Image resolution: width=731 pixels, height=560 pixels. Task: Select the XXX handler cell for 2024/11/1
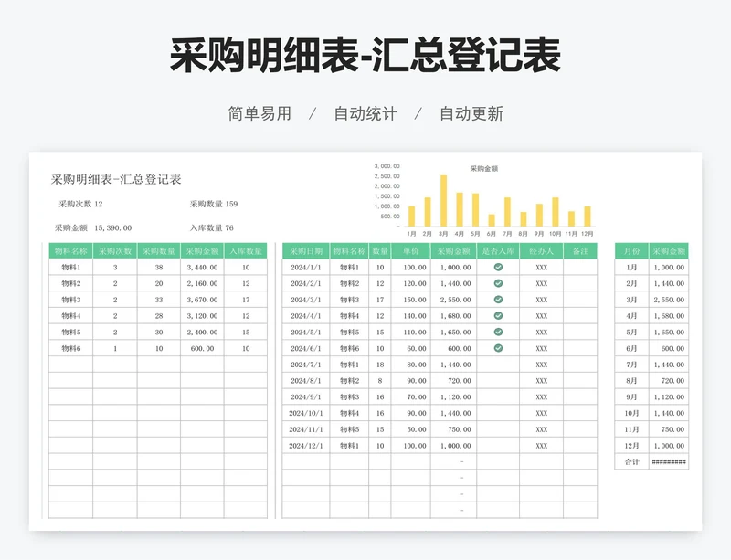click(541, 429)
